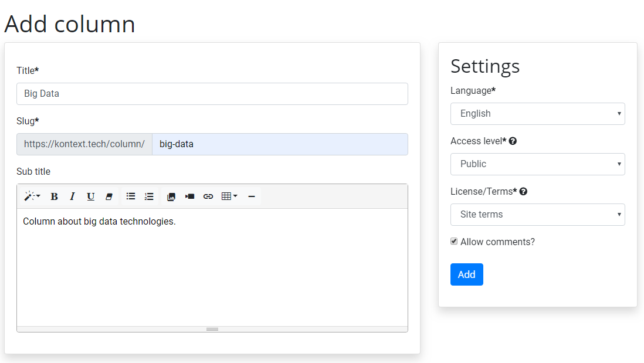
Task: Click the Add column page heading
Action: 69,24
